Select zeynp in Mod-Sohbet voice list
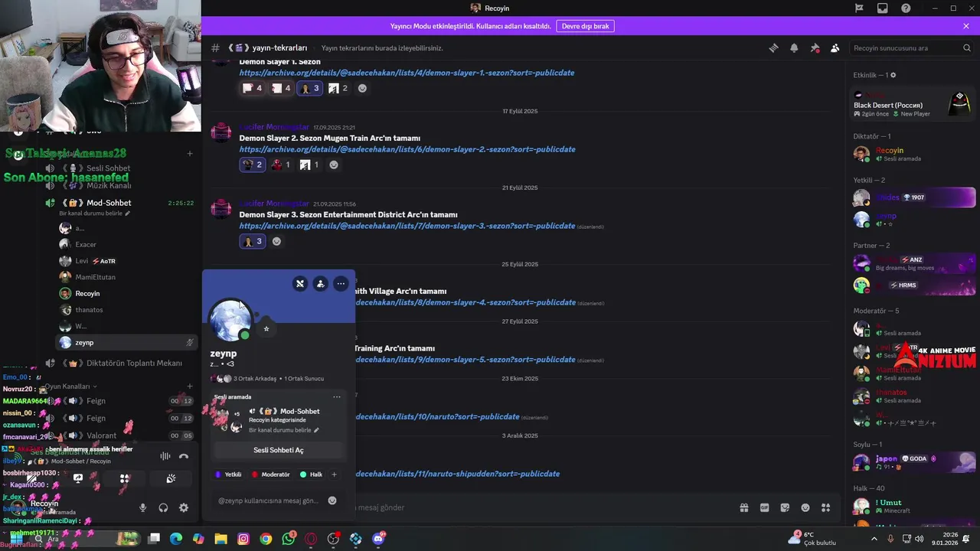Image resolution: width=980 pixels, height=551 pixels. click(x=125, y=343)
